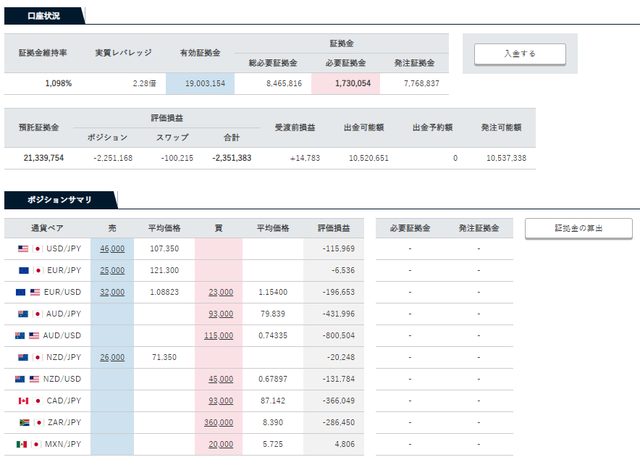Select the 預託証拠金 value 21,339,754
640x465 pixels.
click(x=44, y=158)
